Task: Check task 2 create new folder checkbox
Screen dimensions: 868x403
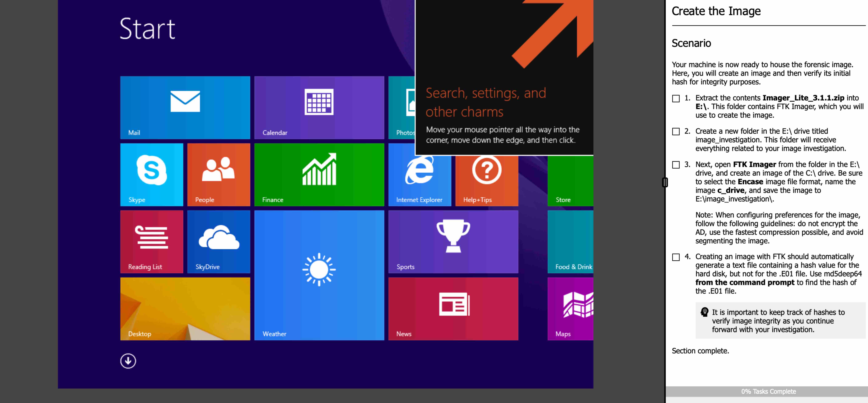Action: (x=676, y=132)
